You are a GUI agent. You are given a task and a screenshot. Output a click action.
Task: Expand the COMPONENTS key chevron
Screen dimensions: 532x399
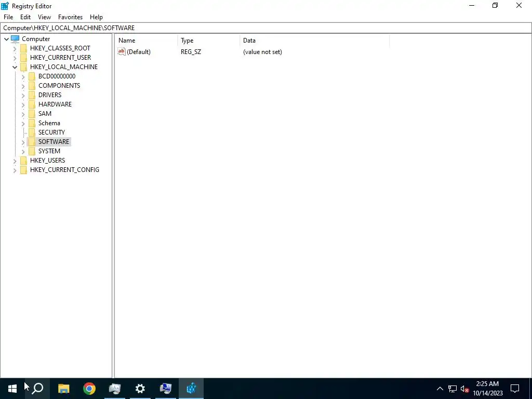[x=23, y=86]
